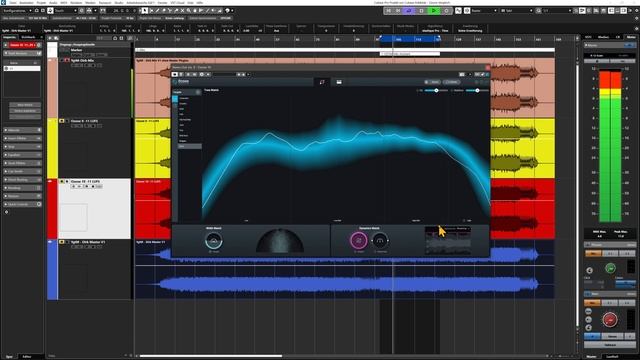Open toolbar setup gear at top right
The width and height of the screenshot is (640, 360).
[x=636, y=11]
